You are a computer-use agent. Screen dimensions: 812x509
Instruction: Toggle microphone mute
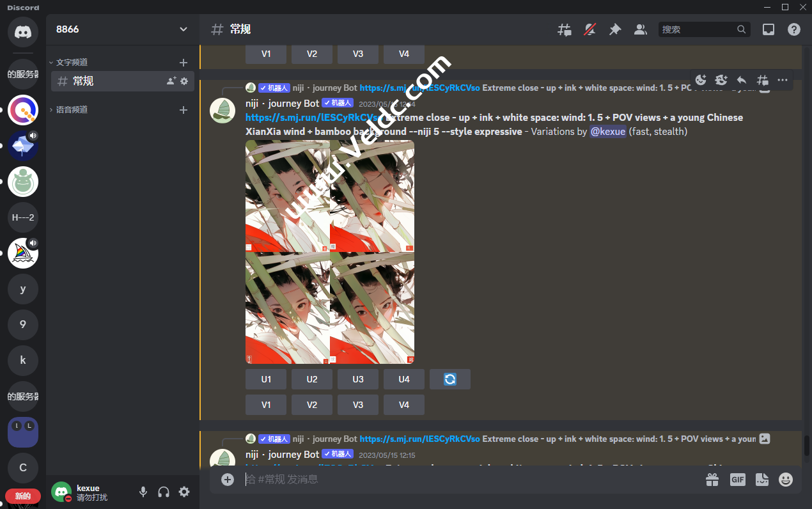[143, 492]
